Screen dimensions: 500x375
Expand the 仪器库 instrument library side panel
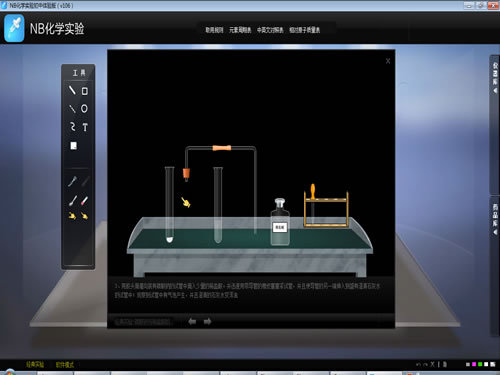(x=495, y=78)
